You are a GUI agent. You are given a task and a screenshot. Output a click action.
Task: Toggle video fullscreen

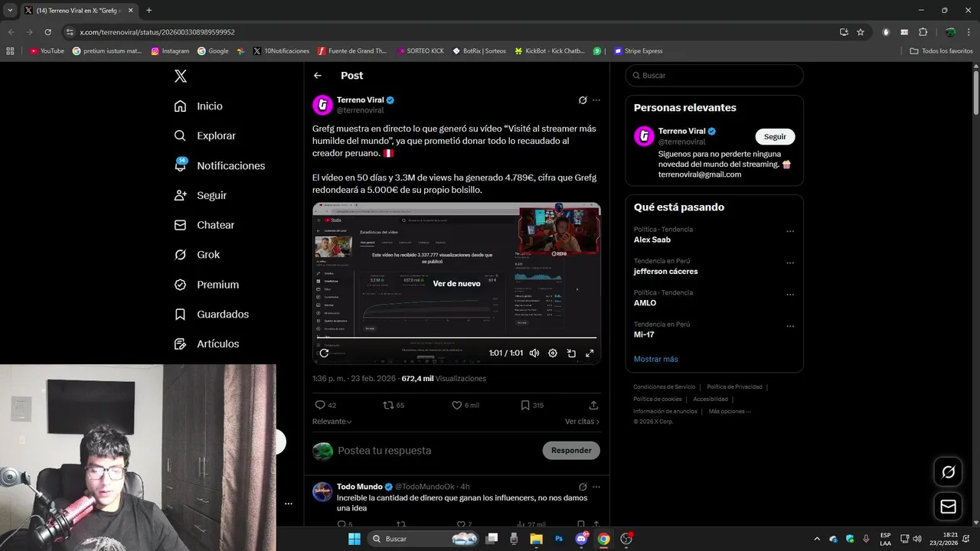(590, 353)
